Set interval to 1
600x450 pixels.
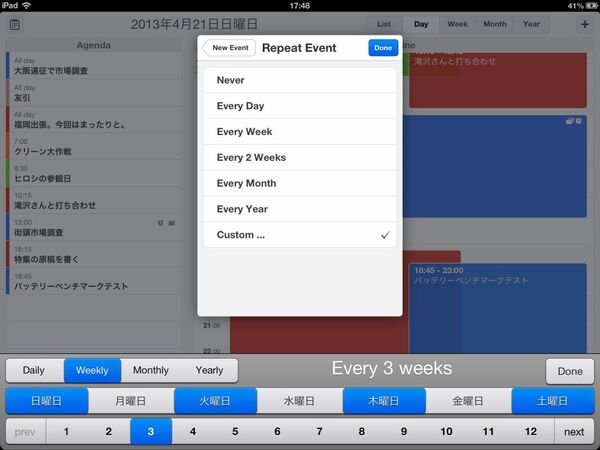point(67,432)
